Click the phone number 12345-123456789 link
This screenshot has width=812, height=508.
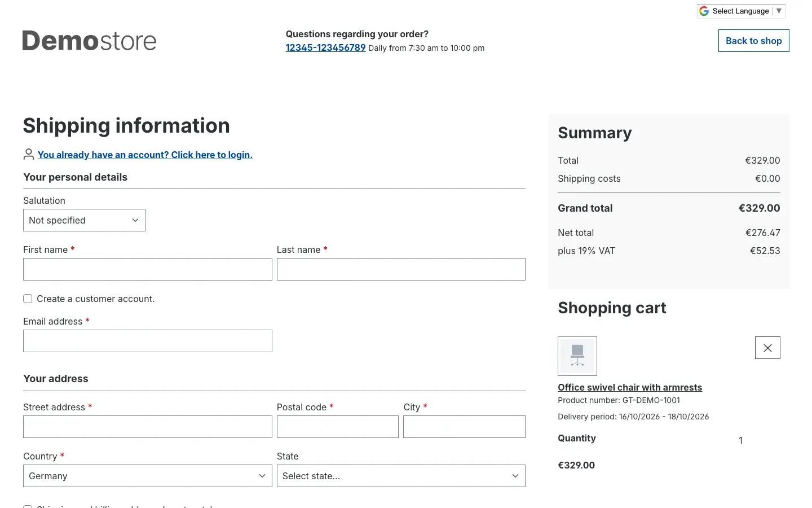[x=325, y=47]
